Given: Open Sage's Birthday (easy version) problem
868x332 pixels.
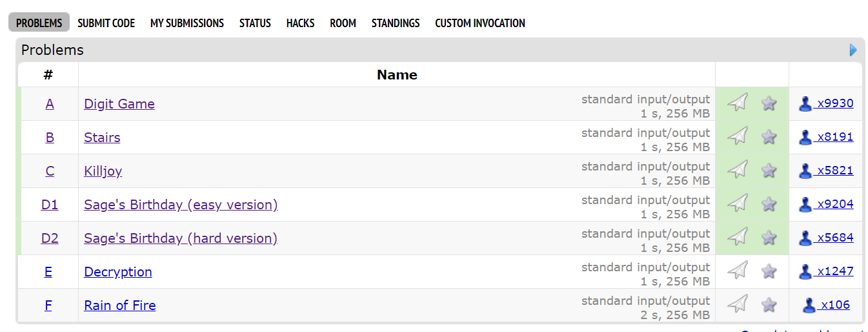Looking at the screenshot, I should tap(181, 205).
